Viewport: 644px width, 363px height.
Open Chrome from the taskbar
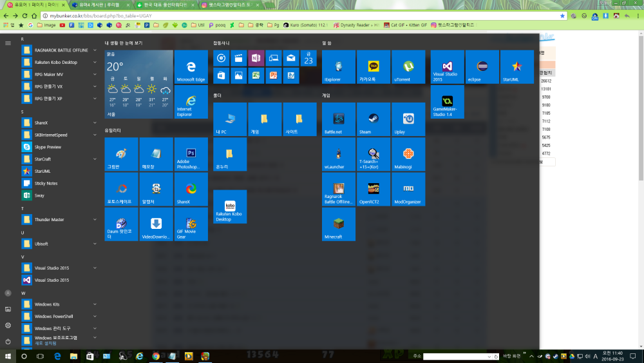click(156, 356)
